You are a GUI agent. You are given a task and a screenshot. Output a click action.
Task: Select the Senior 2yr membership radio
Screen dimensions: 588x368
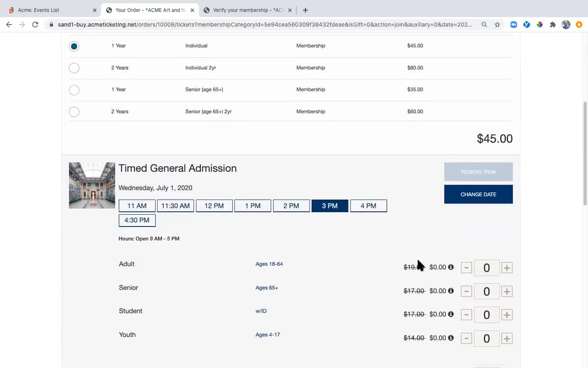point(74,112)
